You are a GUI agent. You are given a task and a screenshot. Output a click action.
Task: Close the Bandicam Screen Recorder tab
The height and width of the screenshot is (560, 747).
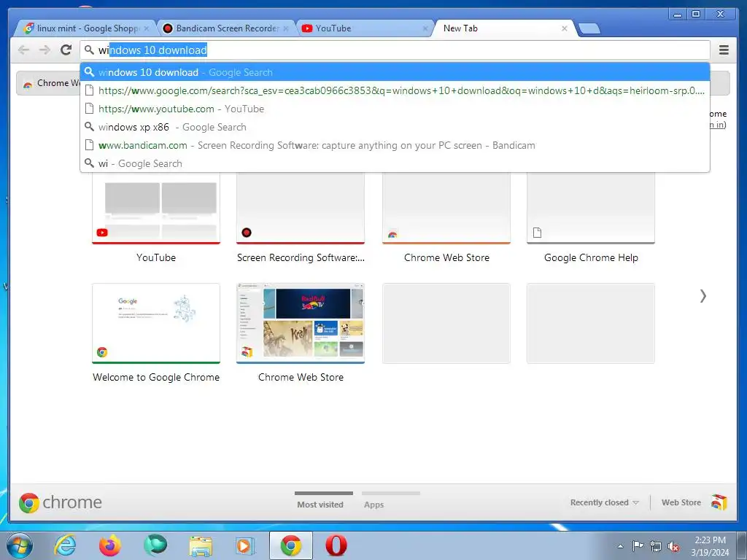pyautogui.click(x=286, y=28)
